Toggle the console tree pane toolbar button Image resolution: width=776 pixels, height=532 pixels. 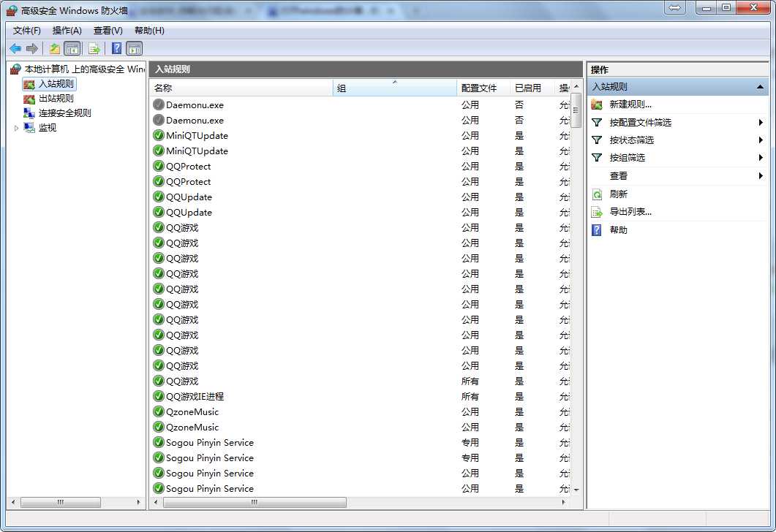tap(72, 48)
